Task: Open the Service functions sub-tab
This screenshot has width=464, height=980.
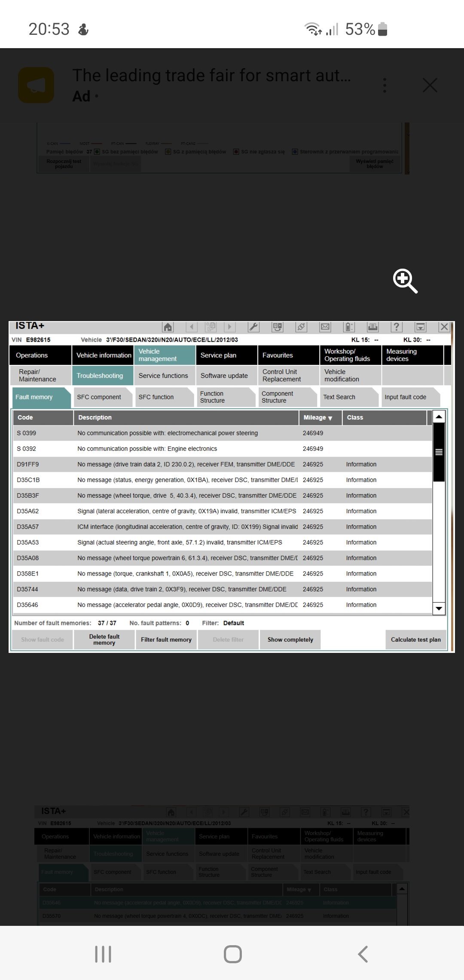Action: click(x=165, y=376)
